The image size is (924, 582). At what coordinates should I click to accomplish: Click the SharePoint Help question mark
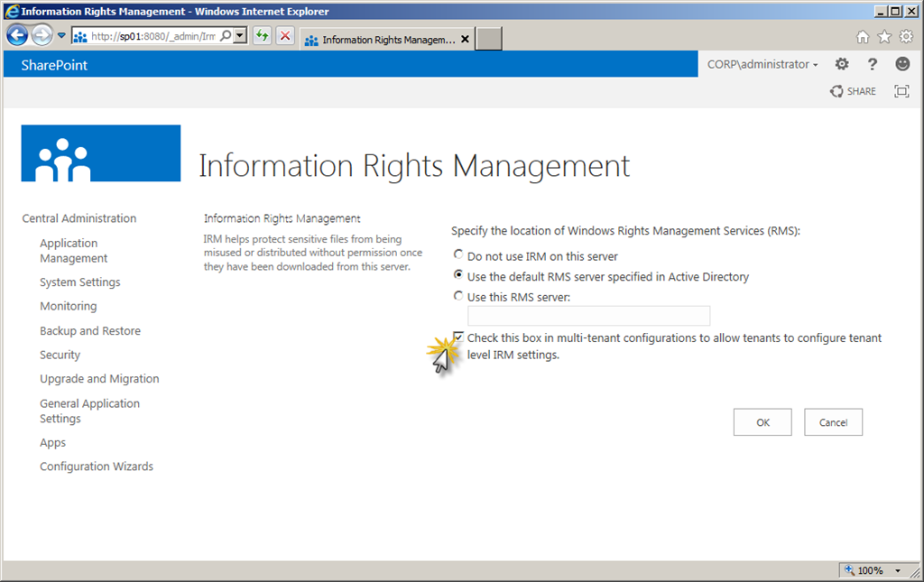coord(873,64)
